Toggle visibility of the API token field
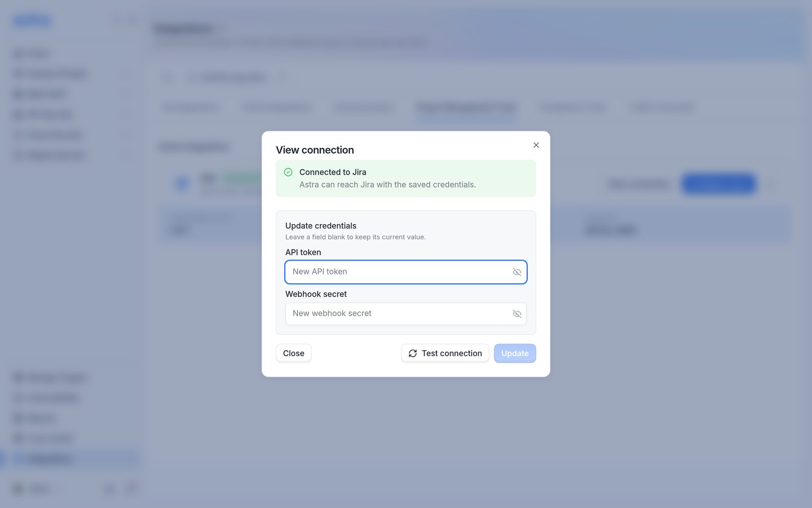 517,272
